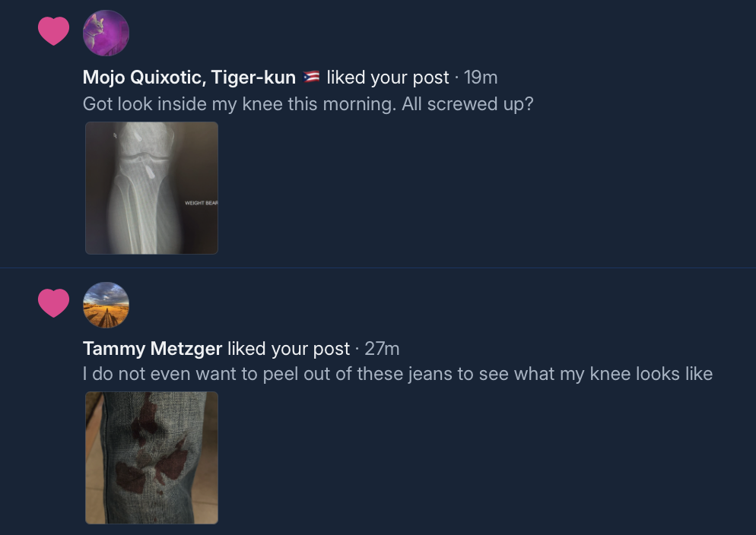Open the post about peeling out of jeans

pyautogui.click(x=304, y=374)
